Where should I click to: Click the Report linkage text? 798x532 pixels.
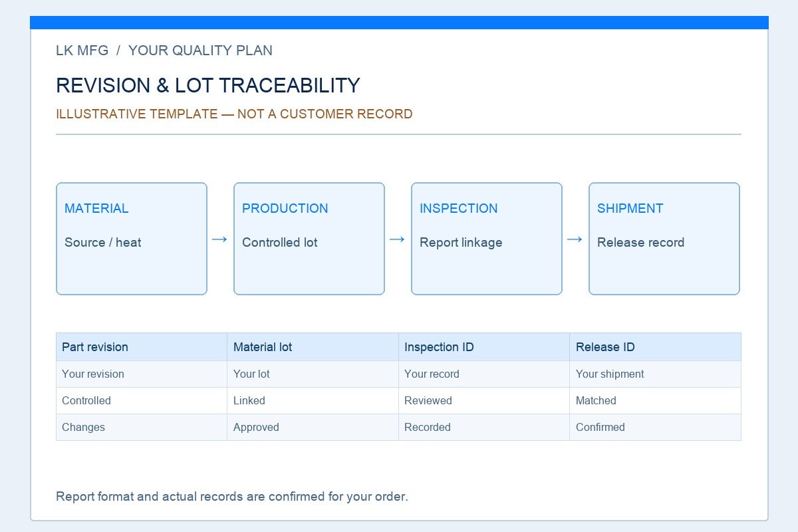(461, 243)
